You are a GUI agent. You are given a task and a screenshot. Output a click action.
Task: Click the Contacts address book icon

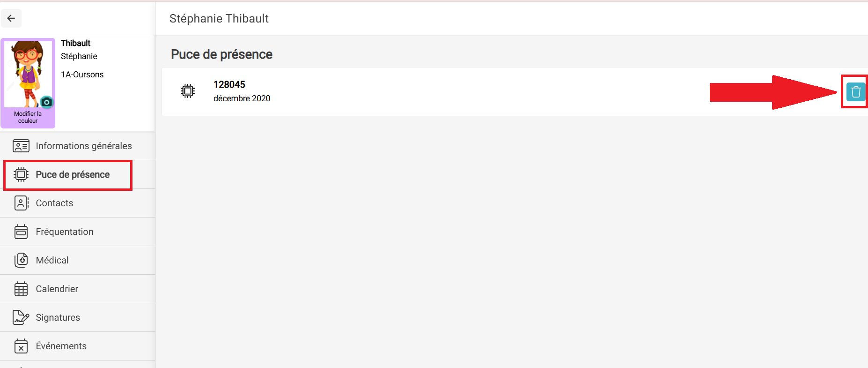point(21,203)
